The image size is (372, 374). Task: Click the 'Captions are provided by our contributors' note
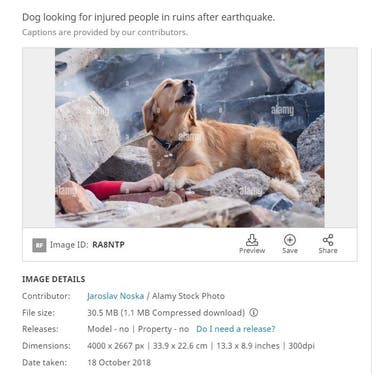pos(105,32)
